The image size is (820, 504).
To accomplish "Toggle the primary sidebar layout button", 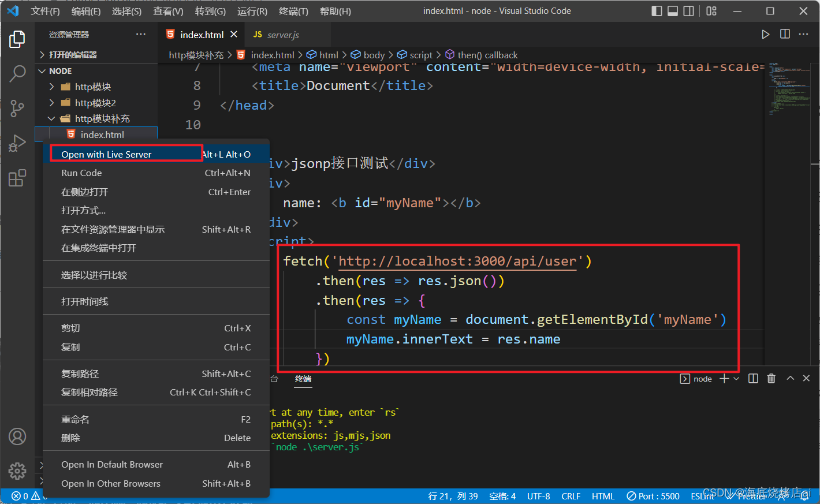I will pyautogui.click(x=657, y=11).
